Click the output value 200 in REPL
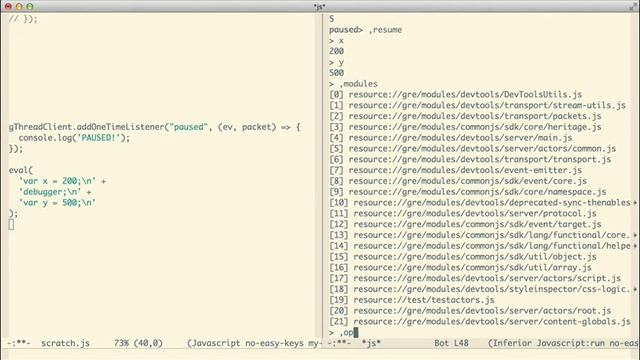The width and height of the screenshot is (640, 360). 336,51
